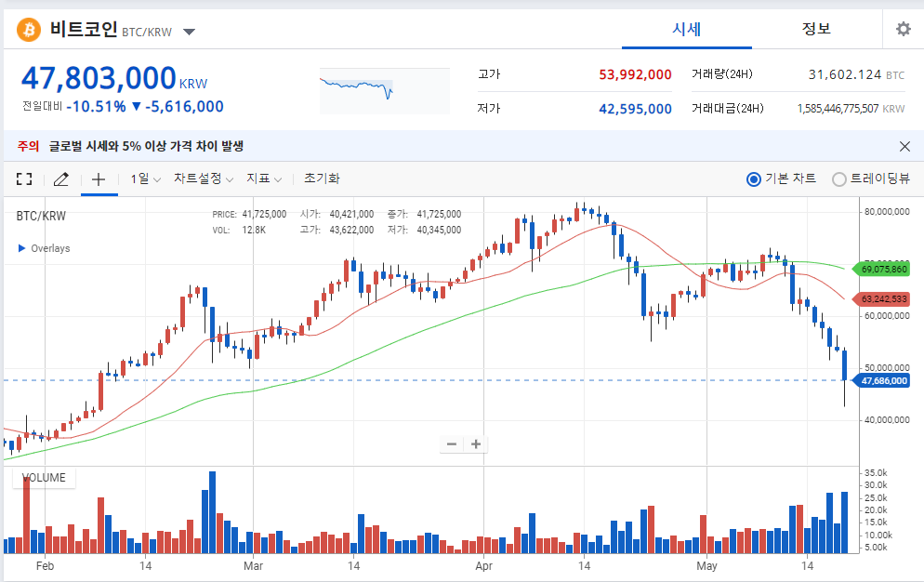Select the 트레이딩뷰 radio option

coord(839,179)
